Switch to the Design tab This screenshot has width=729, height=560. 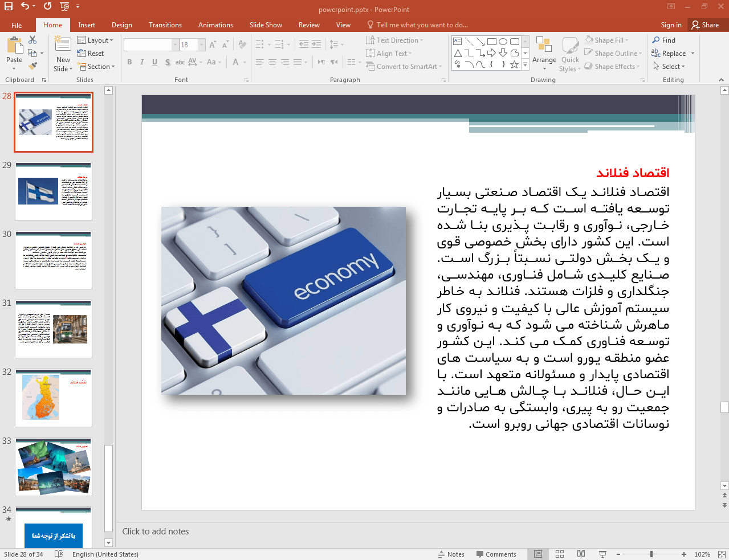coord(121,25)
